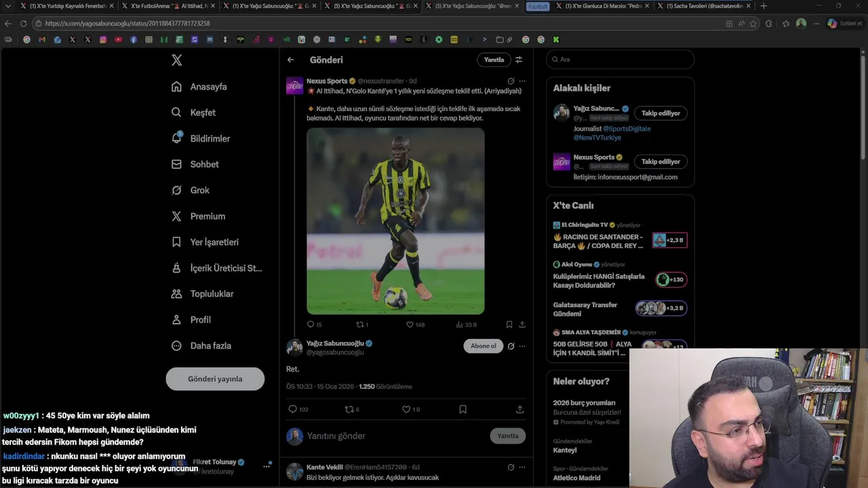The image size is (868, 488).
Task: Click the top Yanıtla button in header
Action: [494, 60]
